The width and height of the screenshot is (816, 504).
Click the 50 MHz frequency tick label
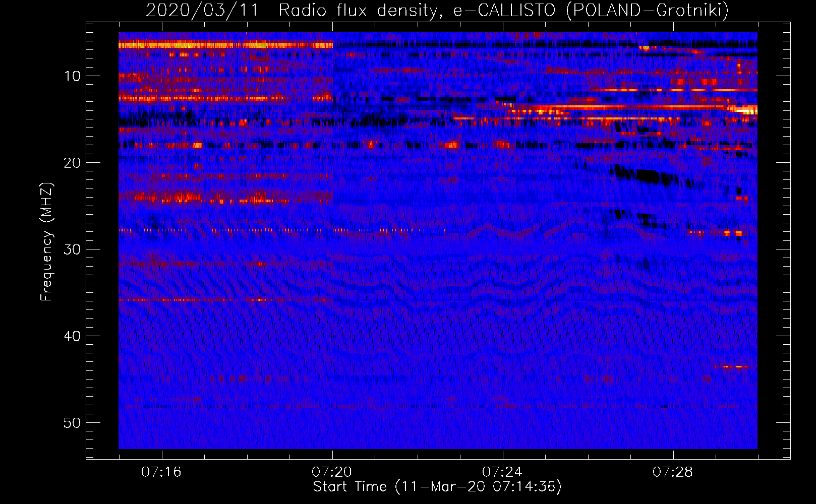coord(73,423)
